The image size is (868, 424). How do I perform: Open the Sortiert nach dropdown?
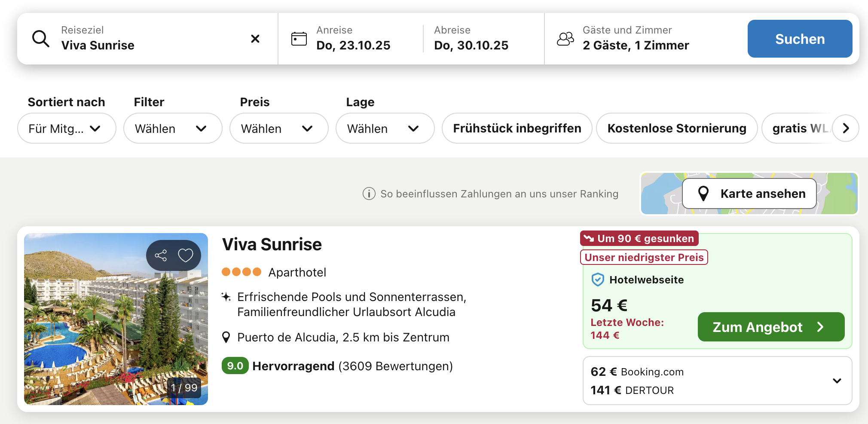coord(67,128)
